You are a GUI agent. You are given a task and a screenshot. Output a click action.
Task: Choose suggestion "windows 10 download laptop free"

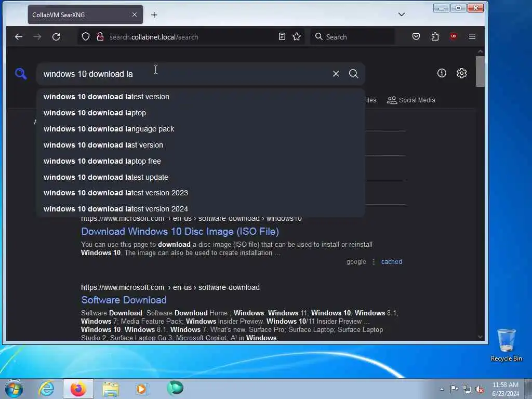[x=200, y=161]
